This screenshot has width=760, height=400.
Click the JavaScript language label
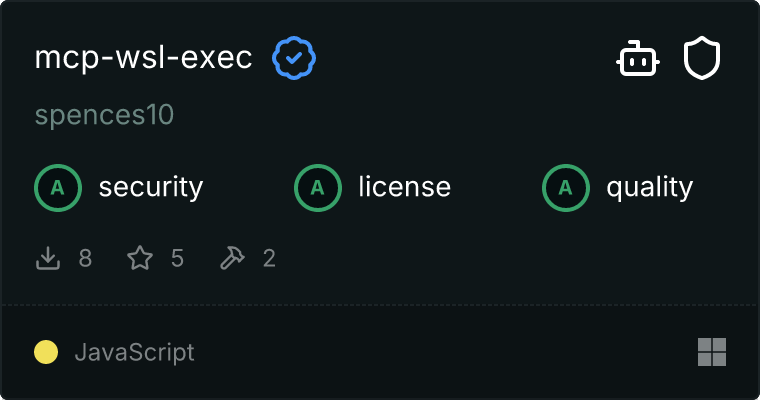tap(134, 352)
